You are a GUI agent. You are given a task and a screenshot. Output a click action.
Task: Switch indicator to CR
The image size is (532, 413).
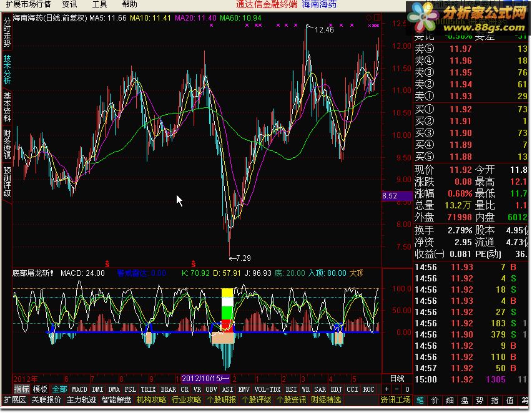185,389
